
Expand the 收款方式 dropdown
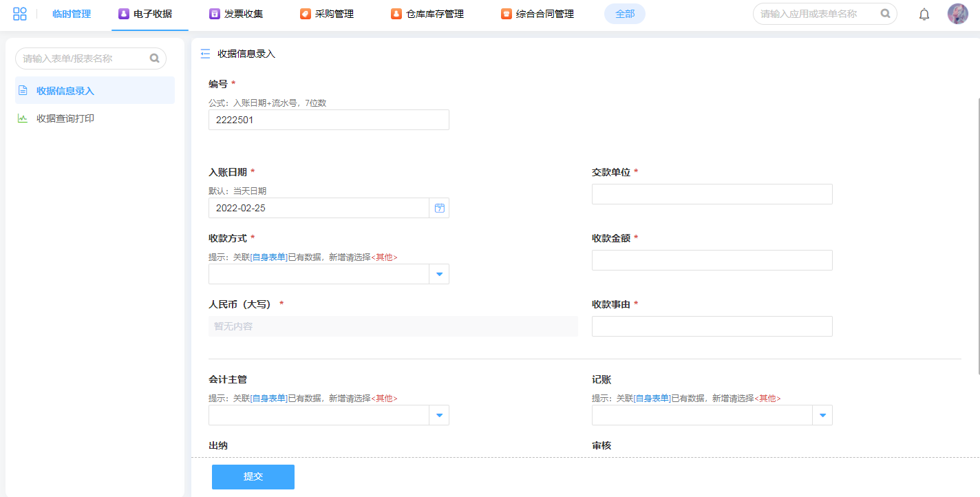pos(439,275)
